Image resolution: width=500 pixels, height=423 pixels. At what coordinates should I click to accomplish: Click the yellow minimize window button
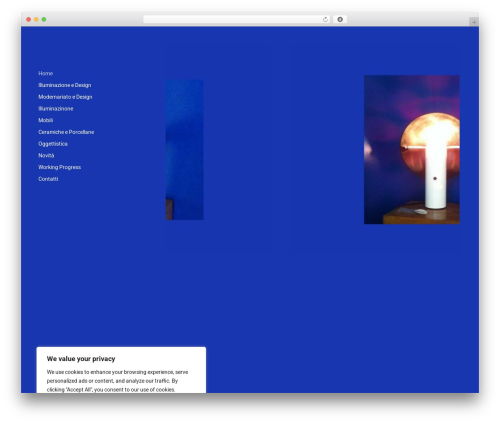pyautogui.click(x=36, y=19)
